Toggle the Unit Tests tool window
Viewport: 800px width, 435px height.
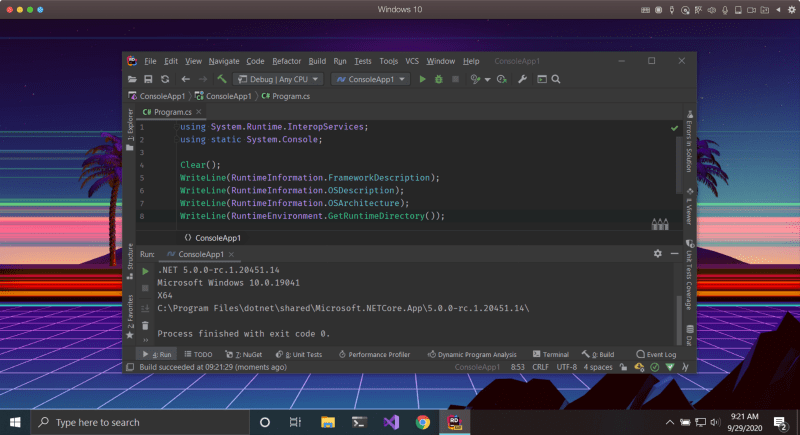pyautogui.click(x=298, y=354)
